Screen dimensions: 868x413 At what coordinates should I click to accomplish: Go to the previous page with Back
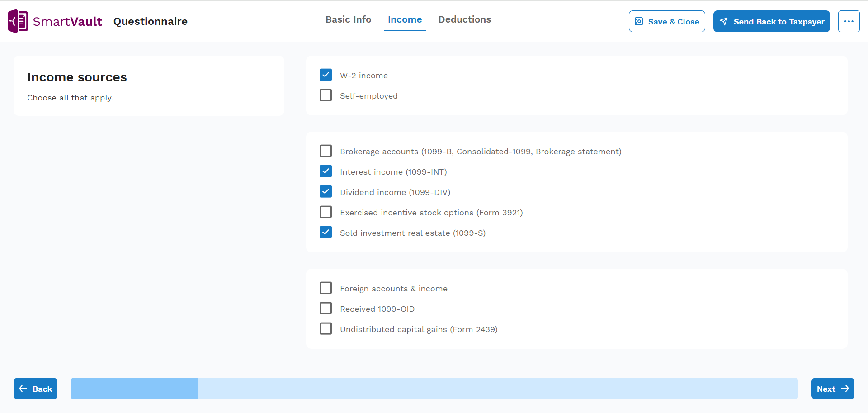click(x=35, y=389)
